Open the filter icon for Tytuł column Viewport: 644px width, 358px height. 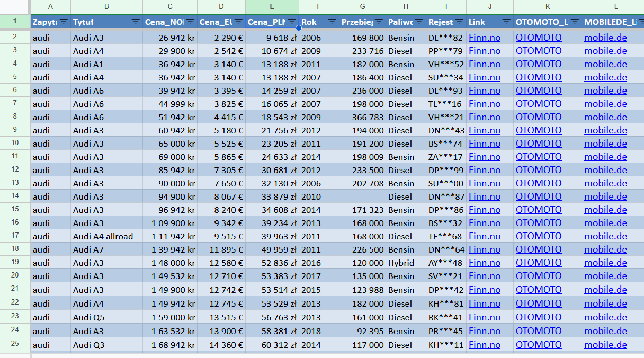tap(136, 22)
